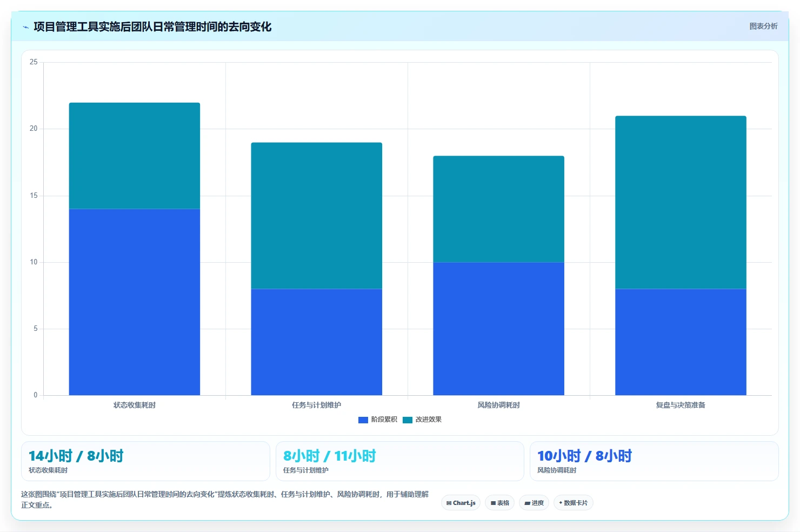The image size is (800, 532).
Task: Click the y-axis value 20
Action: point(34,129)
